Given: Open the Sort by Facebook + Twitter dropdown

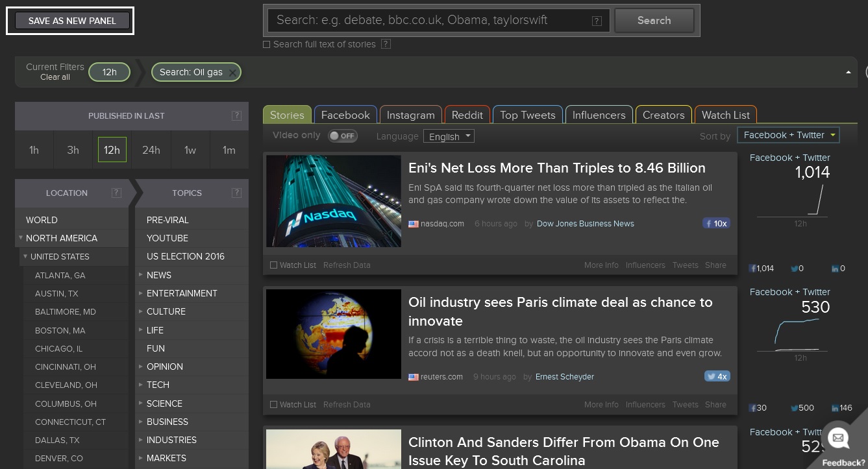Looking at the screenshot, I should (788, 135).
